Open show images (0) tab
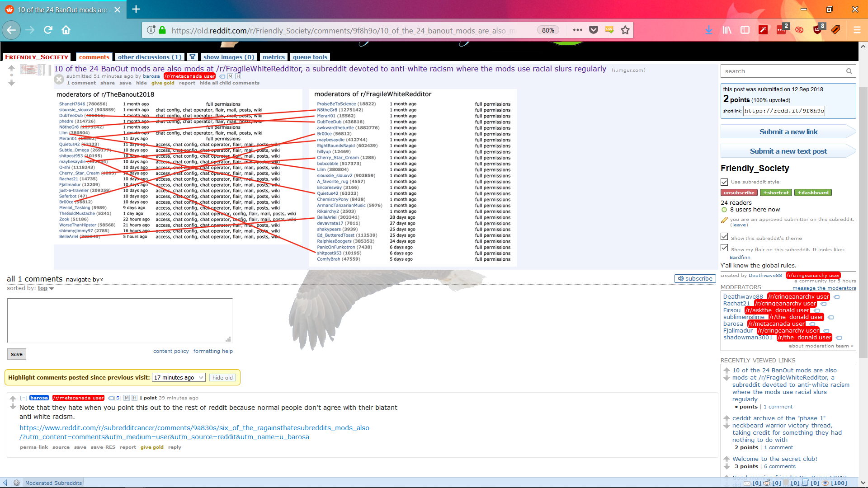868x488 pixels. (229, 57)
